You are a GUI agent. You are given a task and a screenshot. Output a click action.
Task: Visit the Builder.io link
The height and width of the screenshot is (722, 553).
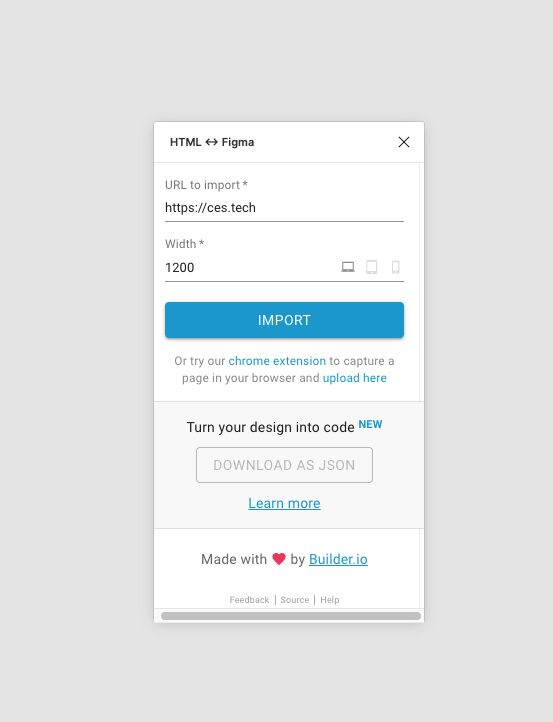tap(338, 559)
